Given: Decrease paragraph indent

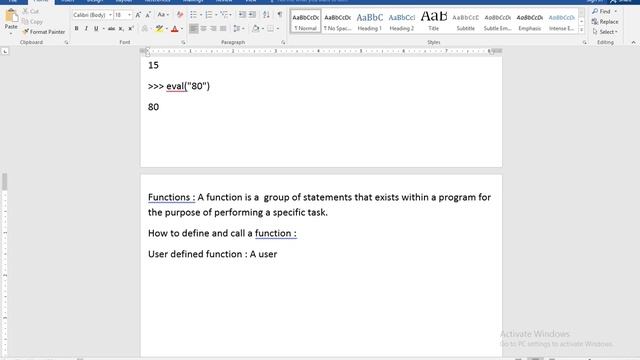Looking at the screenshot, I should 242,15.
